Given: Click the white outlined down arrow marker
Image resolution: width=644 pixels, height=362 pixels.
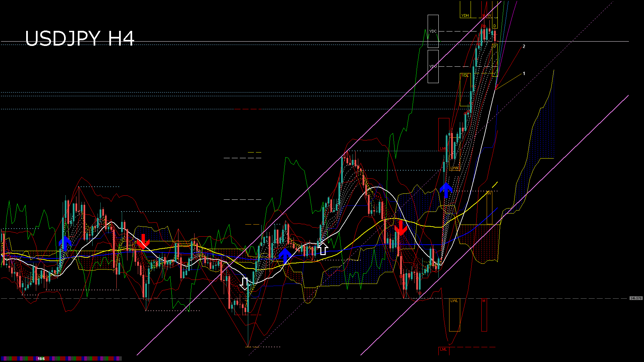Looking at the screenshot, I should tap(245, 284).
